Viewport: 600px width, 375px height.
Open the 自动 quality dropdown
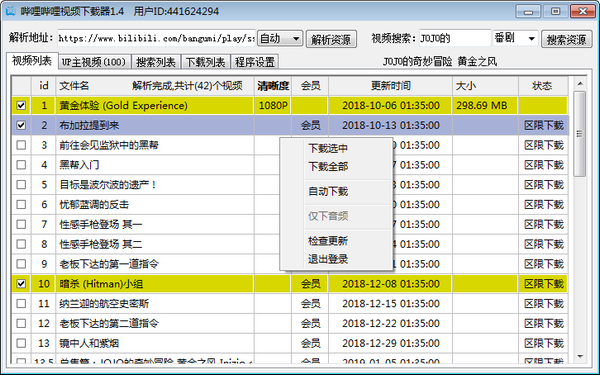pos(280,39)
